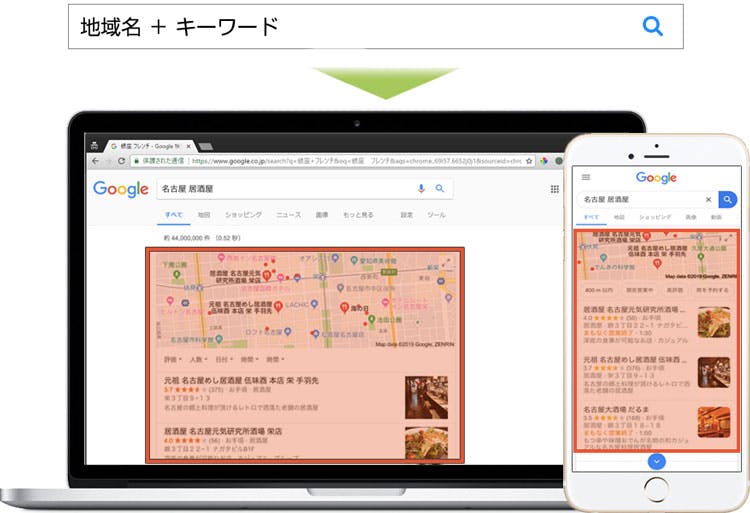This screenshot has width=750, height=513.
Task: Open the ショッピング tab on the phone
Action: pyautogui.click(x=655, y=217)
